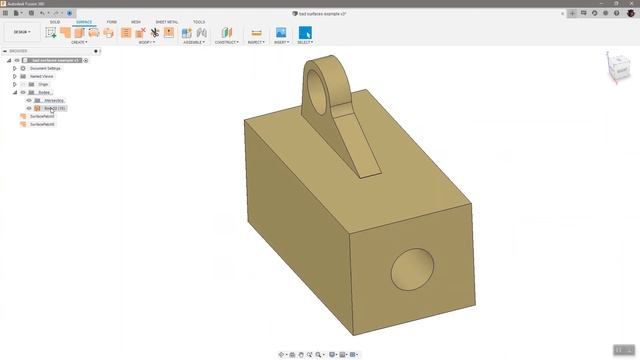Switch to the Form tab
Screen dimensions: 640x360
click(111, 22)
